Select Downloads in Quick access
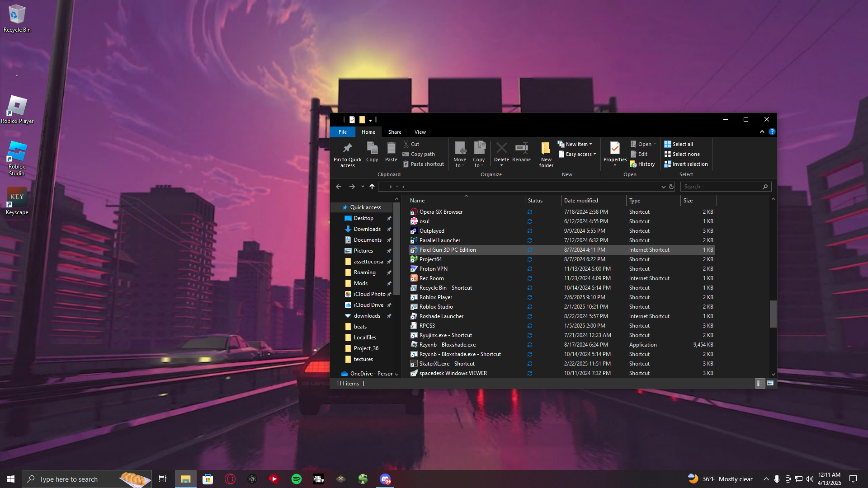The height and width of the screenshot is (488, 868). [367, 229]
